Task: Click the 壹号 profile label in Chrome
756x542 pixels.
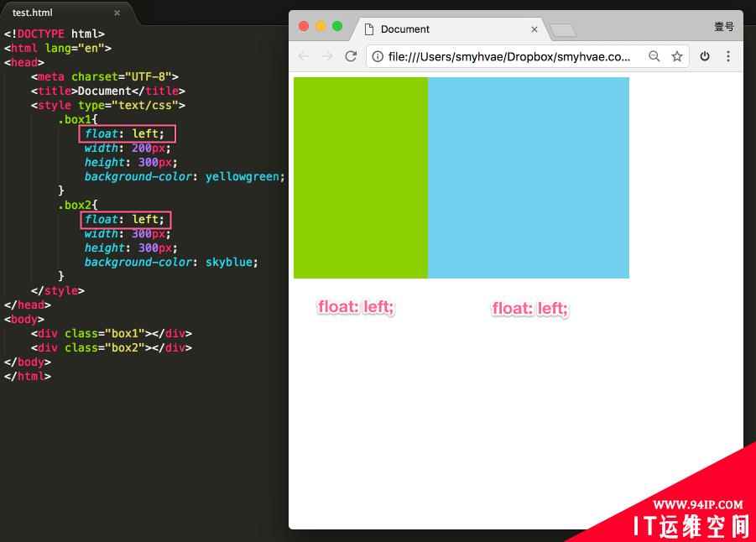Action: (x=724, y=27)
